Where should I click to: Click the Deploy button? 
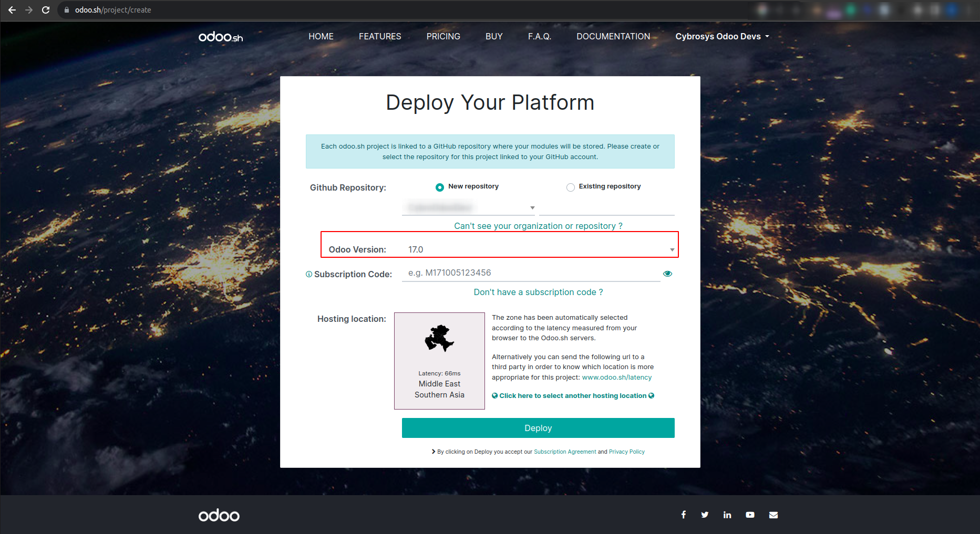tap(538, 428)
